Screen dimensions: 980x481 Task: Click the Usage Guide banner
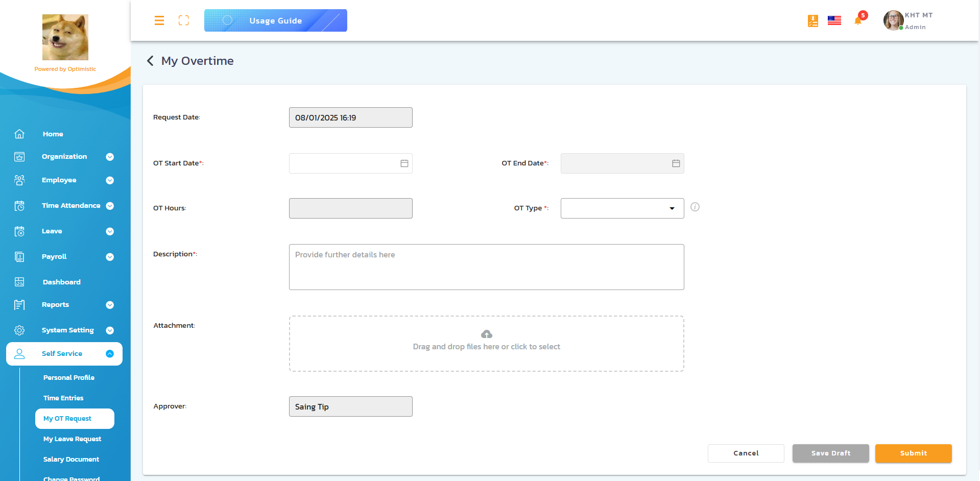click(275, 20)
